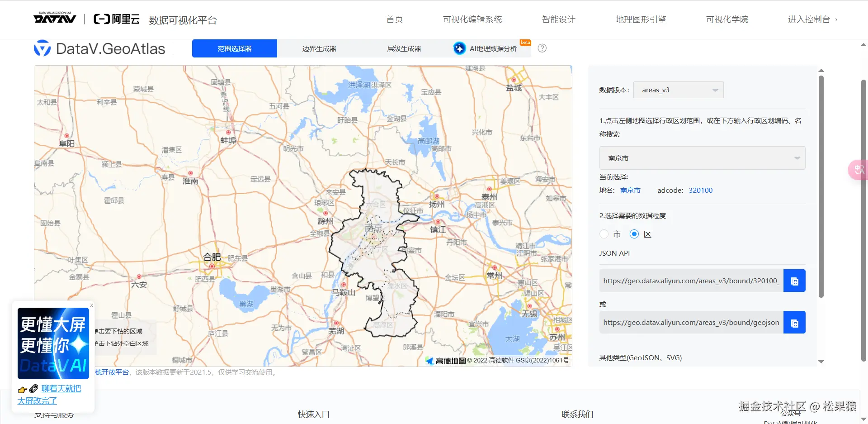Click 盐城 on the map
Viewport: 868px width, 424px height.
(514, 88)
